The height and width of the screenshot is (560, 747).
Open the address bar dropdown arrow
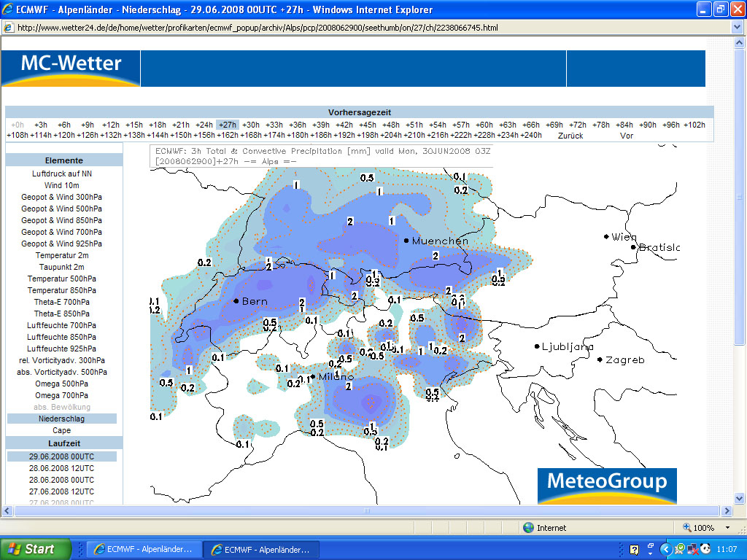(736, 28)
